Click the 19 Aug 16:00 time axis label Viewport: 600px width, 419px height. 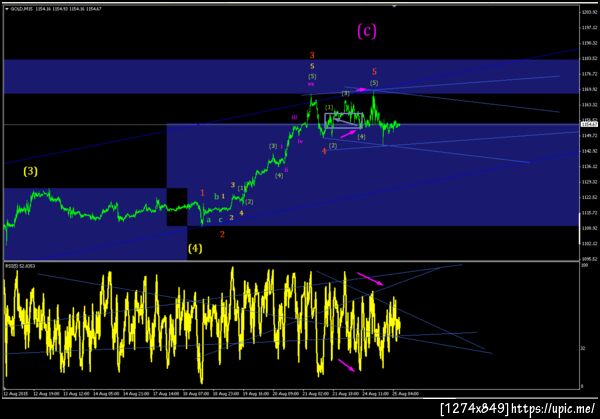pos(256,393)
